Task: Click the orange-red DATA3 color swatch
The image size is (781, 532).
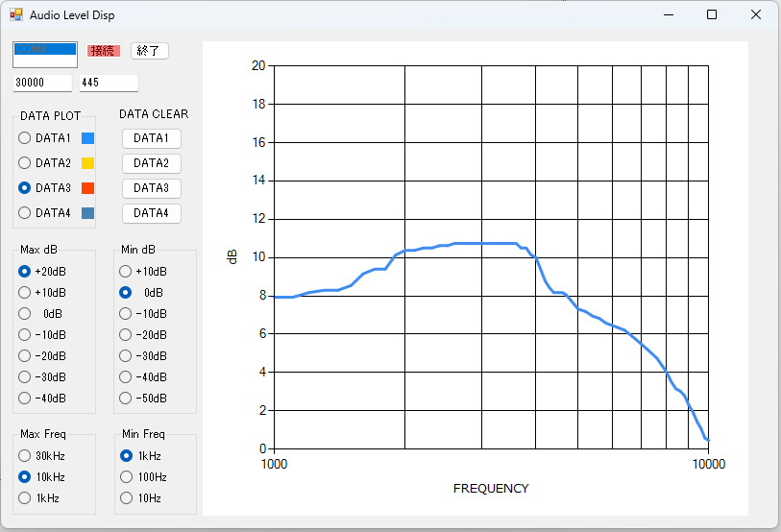Action: (x=87, y=188)
